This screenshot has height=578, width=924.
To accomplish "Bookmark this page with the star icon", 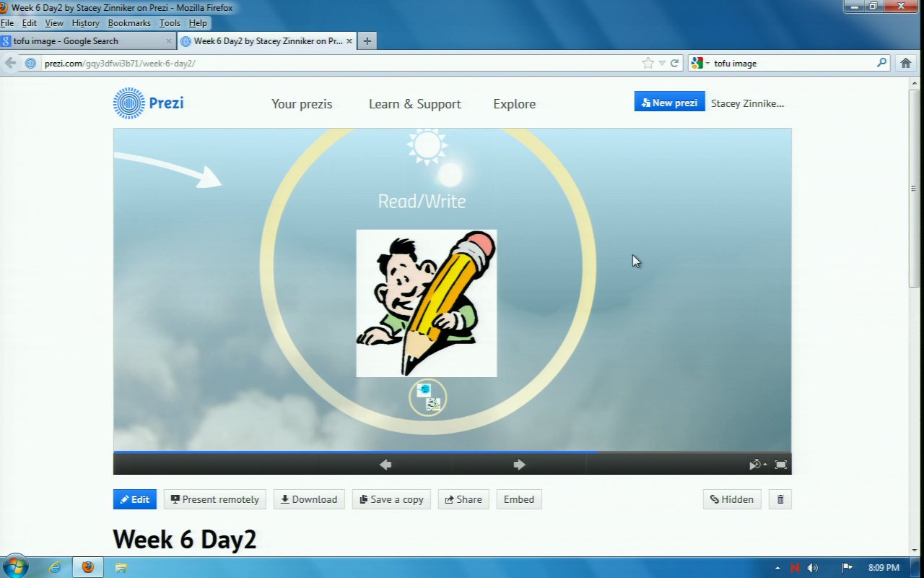I will click(648, 63).
